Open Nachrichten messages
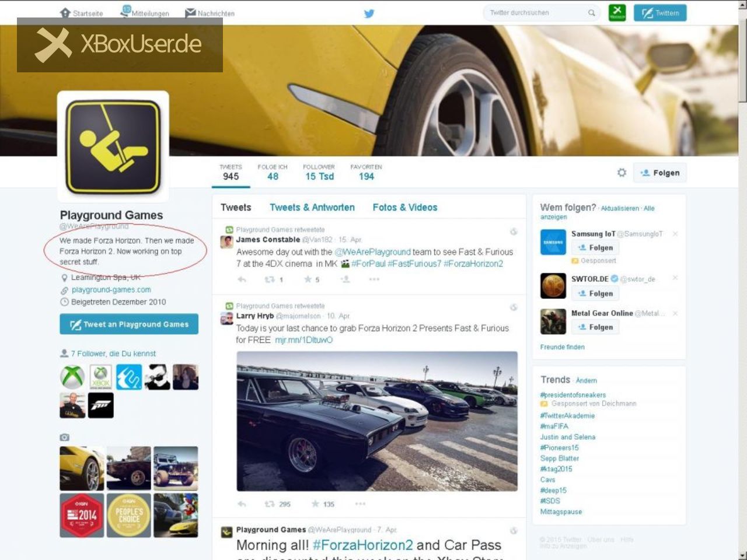This screenshot has height=560, width=747. (210, 13)
